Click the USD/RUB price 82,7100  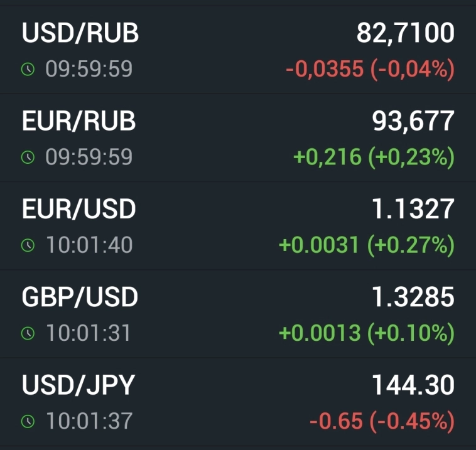click(405, 33)
